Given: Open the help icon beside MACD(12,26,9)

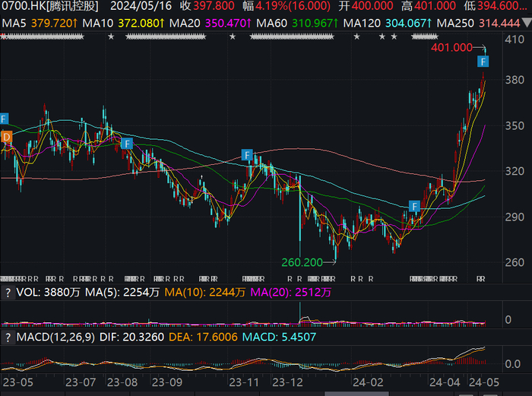Looking at the screenshot, I should [8, 337].
